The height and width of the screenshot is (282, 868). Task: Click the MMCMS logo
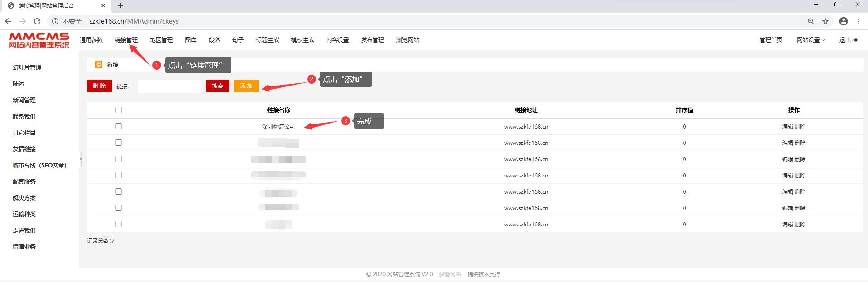point(39,40)
